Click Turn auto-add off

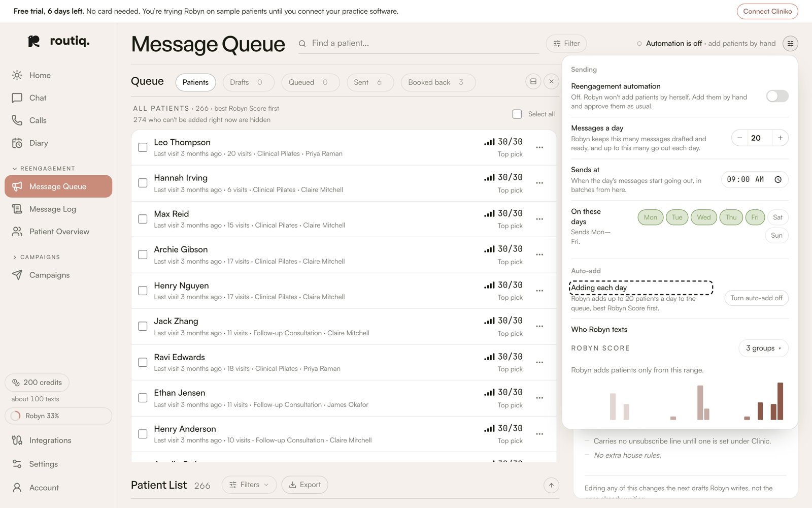coord(756,298)
